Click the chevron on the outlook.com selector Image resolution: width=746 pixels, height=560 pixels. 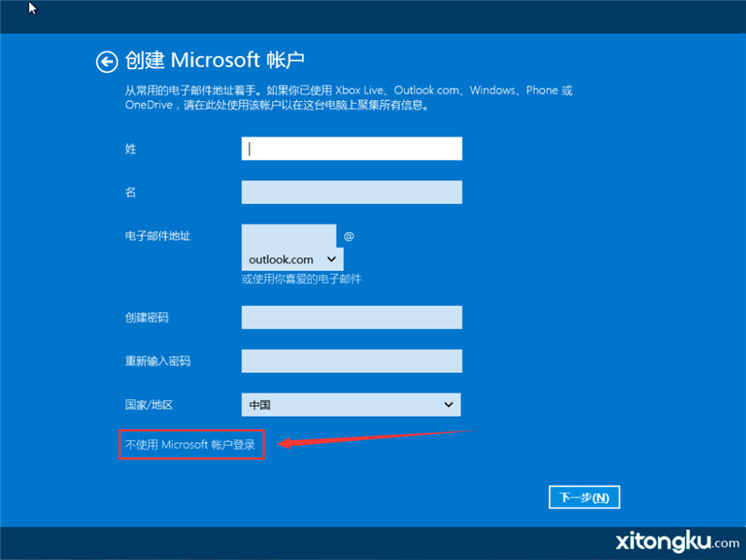(331, 259)
